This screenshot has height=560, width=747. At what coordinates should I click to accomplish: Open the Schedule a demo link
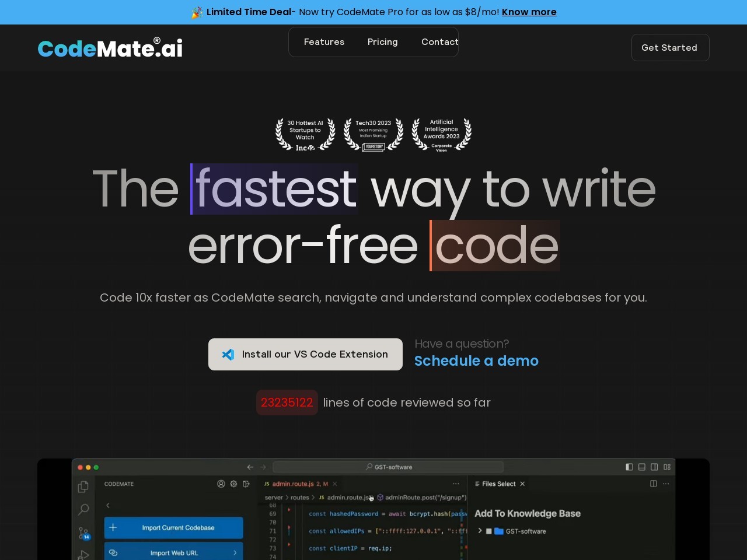tap(476, 360)
